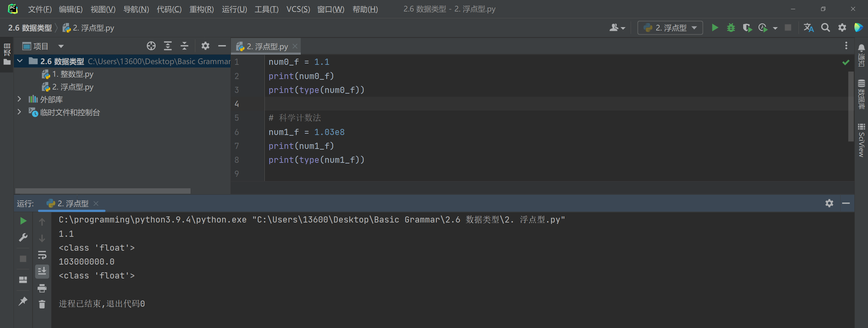
Task: Open the VCS(S) menu
Action: click(298, 9)
